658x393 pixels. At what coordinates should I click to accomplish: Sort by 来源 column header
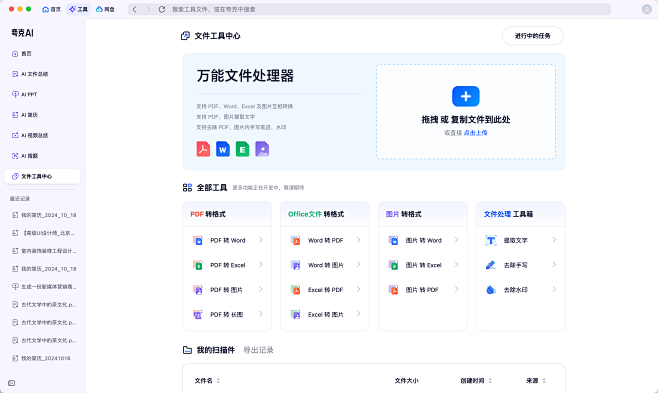536,381
